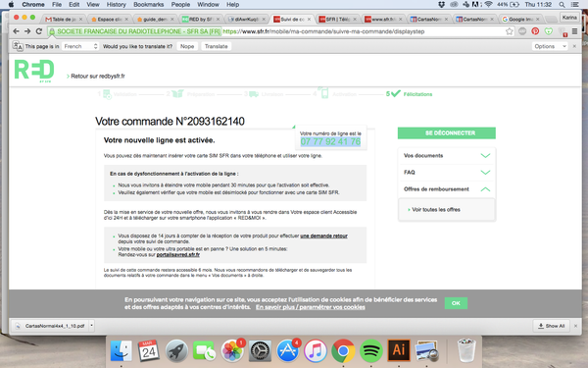The image size is (588, 368).
Task: Launch Launchpad rocket icon in dock
Action: click(x=176, y=351)
